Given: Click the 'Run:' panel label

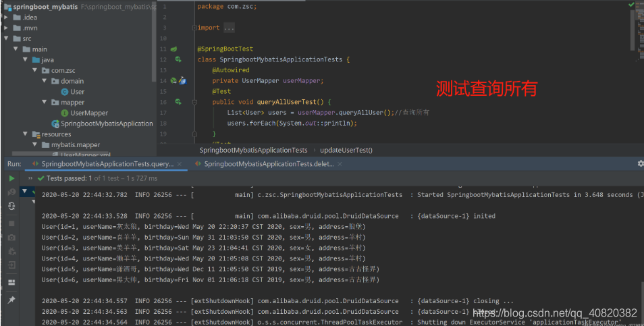Looking at the screenshot, I should [14, 164].
